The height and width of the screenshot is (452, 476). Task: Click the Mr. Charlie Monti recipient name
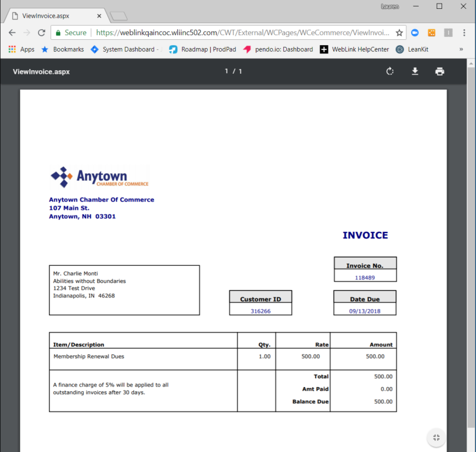pos(76,274)
